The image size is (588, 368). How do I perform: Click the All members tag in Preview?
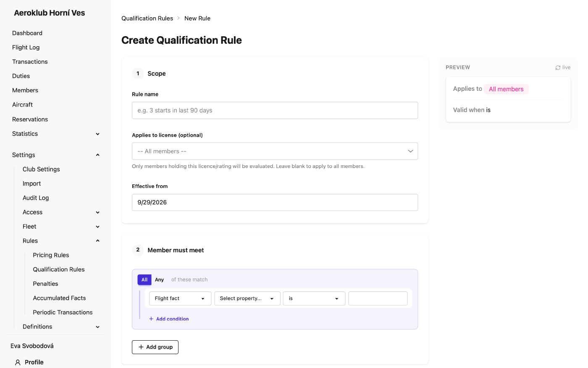[x=506, y=89]
